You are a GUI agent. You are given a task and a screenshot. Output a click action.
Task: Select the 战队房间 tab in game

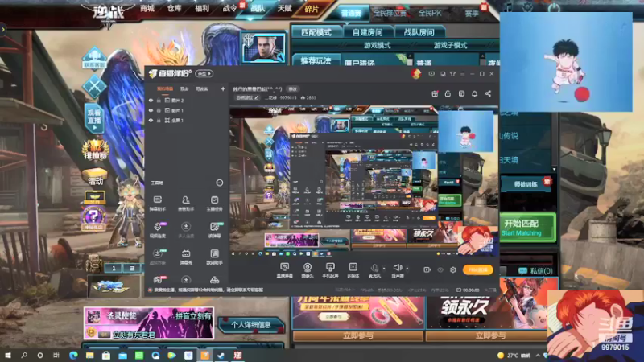[x=419, y=32]
